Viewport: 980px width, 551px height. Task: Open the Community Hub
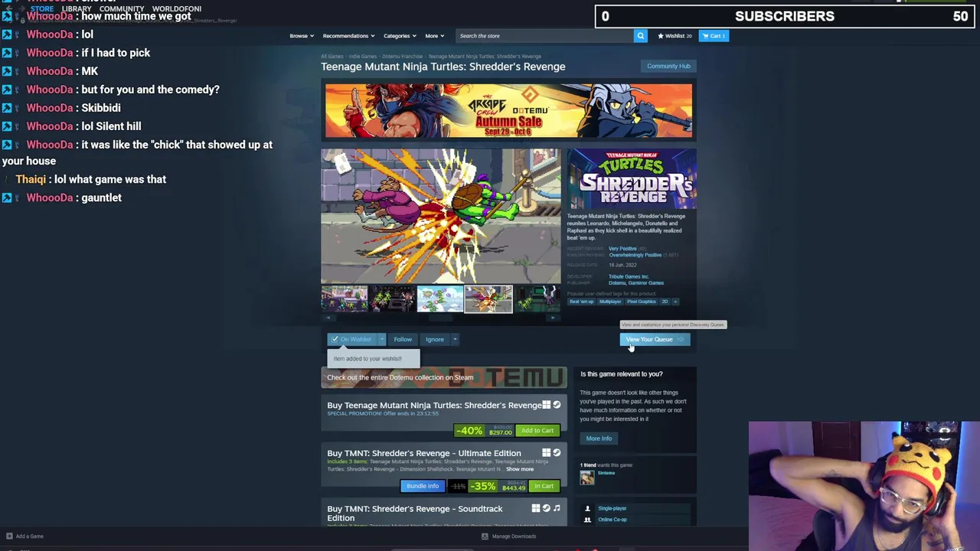[x=668, y=66]
